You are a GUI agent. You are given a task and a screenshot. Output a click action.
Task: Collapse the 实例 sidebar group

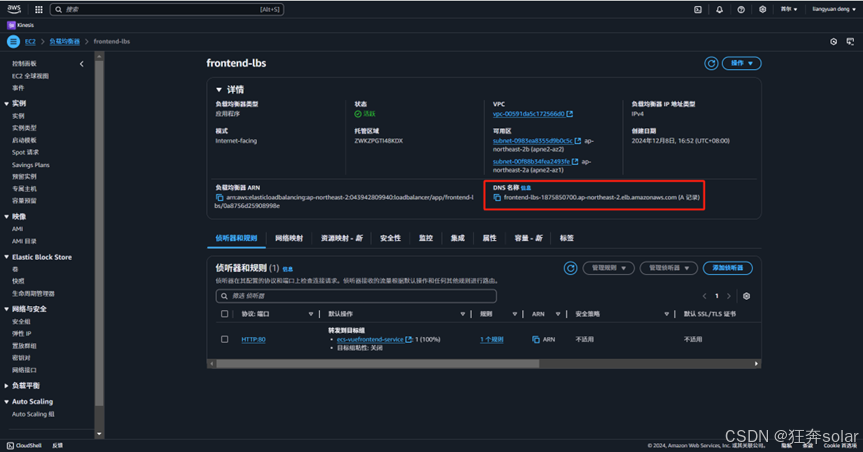(7, 104)
